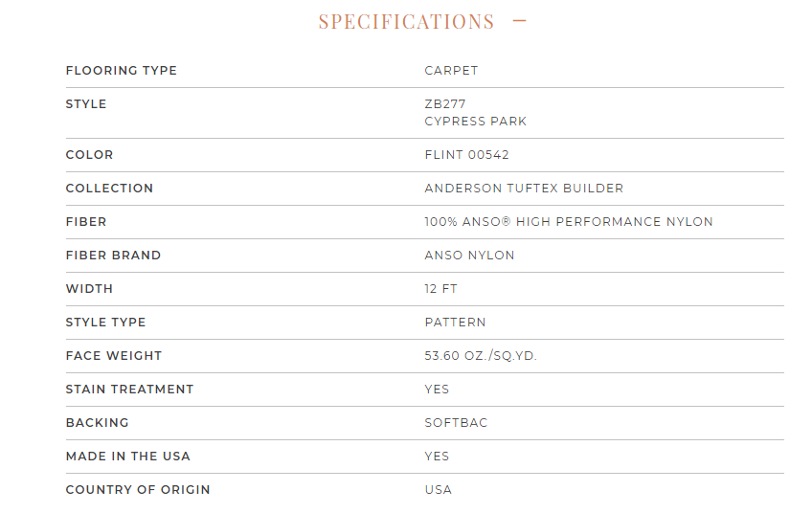
Task: Click the SOFTBAC backing value
Action: 456,423
